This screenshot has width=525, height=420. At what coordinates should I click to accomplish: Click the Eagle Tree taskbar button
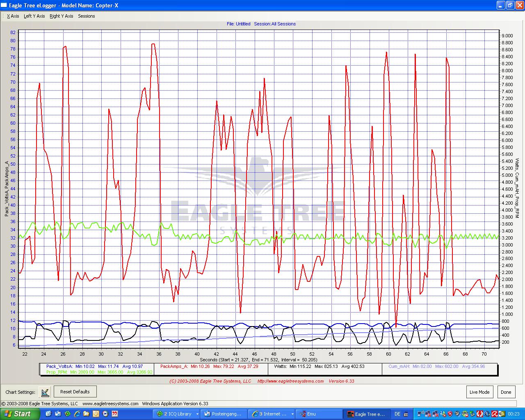(367, 414)
